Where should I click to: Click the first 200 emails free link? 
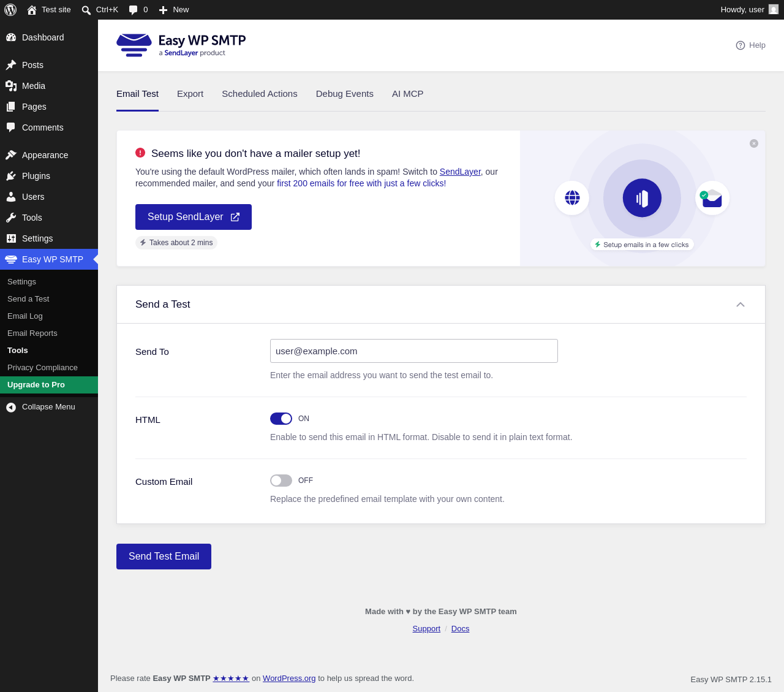tap(361, 183)
